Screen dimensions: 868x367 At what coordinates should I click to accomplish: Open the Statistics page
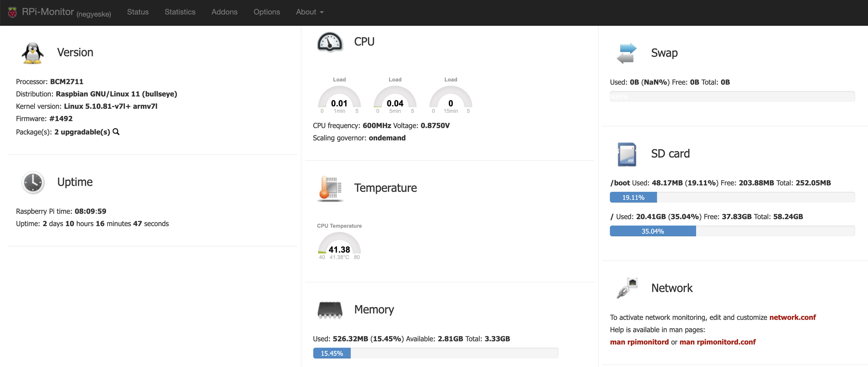[x=180, y=12]
